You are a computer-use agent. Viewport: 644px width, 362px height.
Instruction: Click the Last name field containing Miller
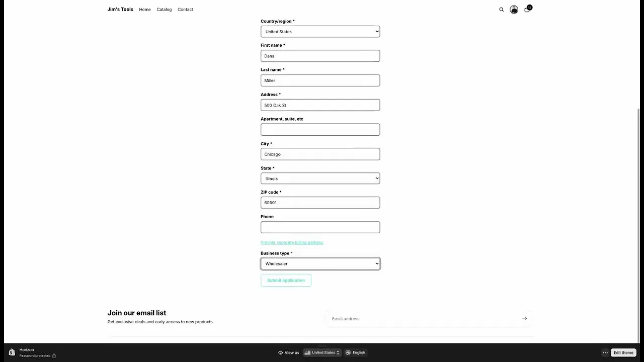coord(320,80)
